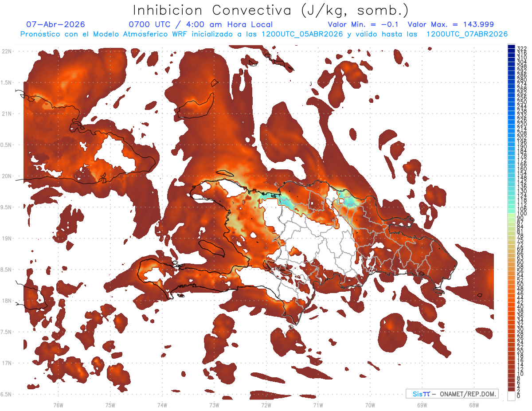The width and height of the screenshot is (532, 411).
Task: Click the 20N latitude axis label
Action: (x=7, y=176)
